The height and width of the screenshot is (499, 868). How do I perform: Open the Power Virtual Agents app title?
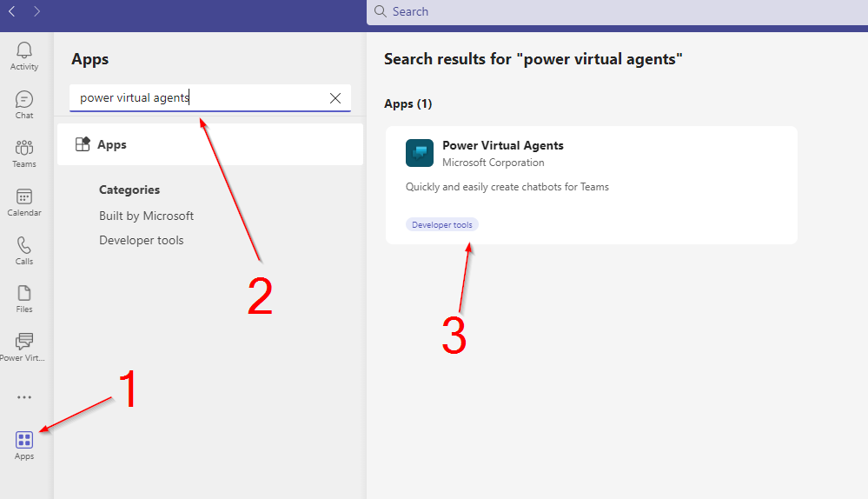click(502, 145)
